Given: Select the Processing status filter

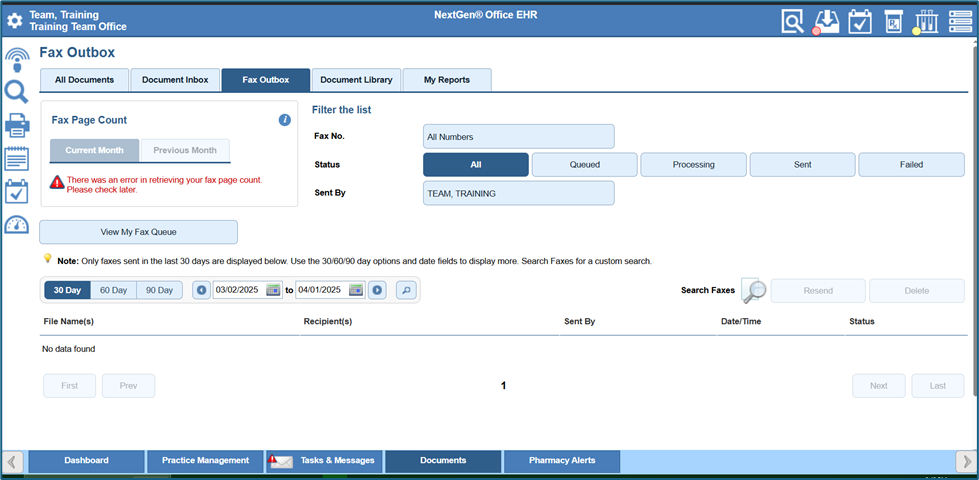Looking at the screenshot, I should coord(694,165).
